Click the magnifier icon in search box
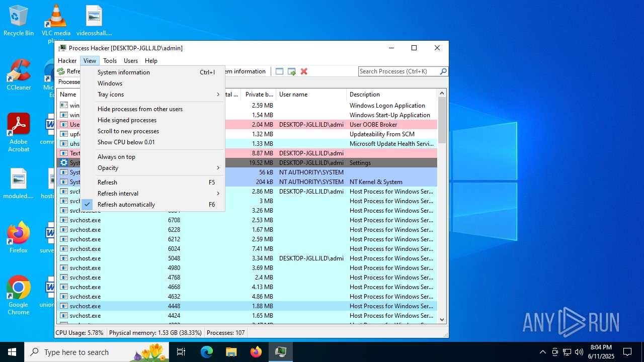 pyautogui.click(x=443, y=71)
